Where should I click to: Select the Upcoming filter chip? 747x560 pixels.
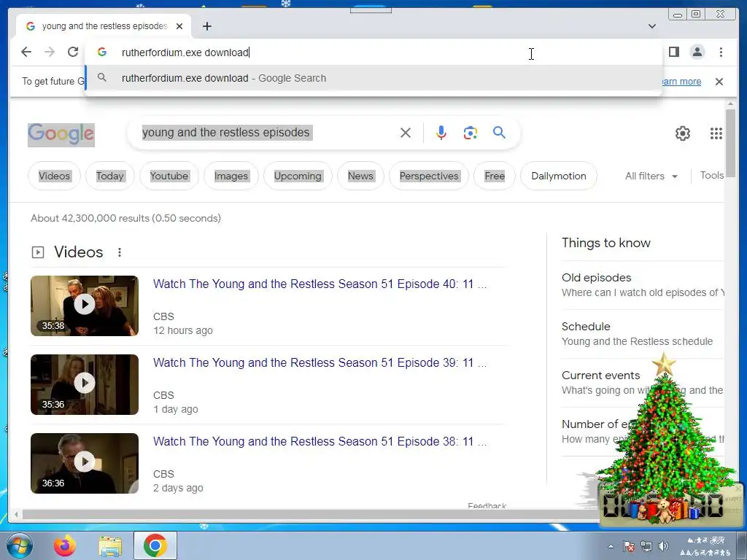(x=298, y=176)
